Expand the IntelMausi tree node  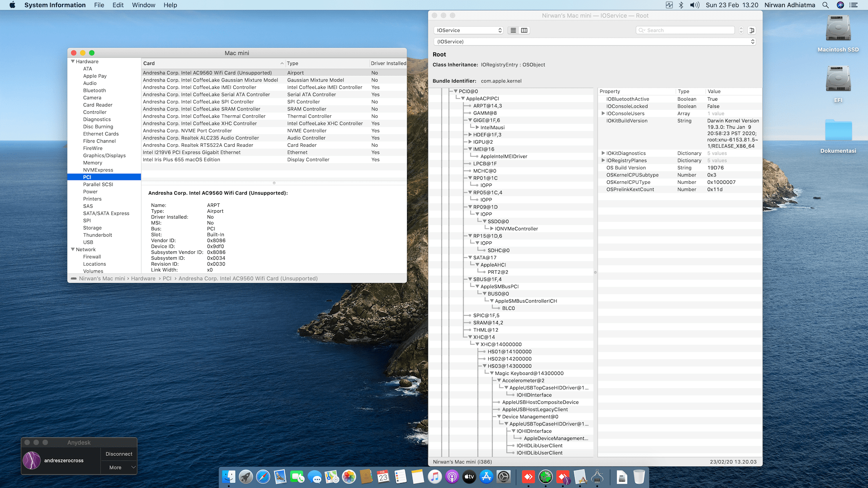tap(477, 127)
